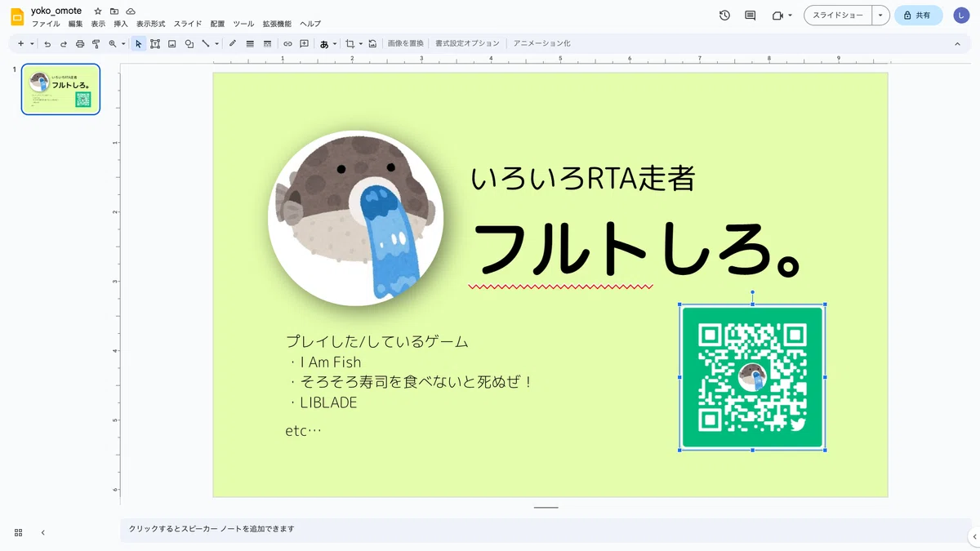Expand the side panel arrow at bottom right

click(974, 536)
